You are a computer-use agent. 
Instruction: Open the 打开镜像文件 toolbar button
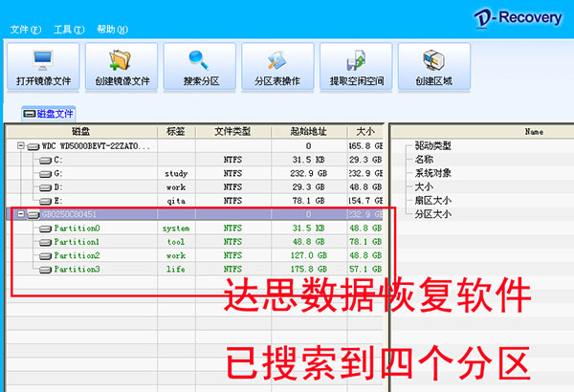click(43, 66)
